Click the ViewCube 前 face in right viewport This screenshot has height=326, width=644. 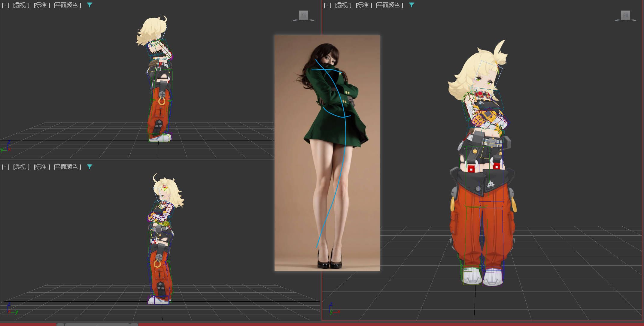point(625,15)
